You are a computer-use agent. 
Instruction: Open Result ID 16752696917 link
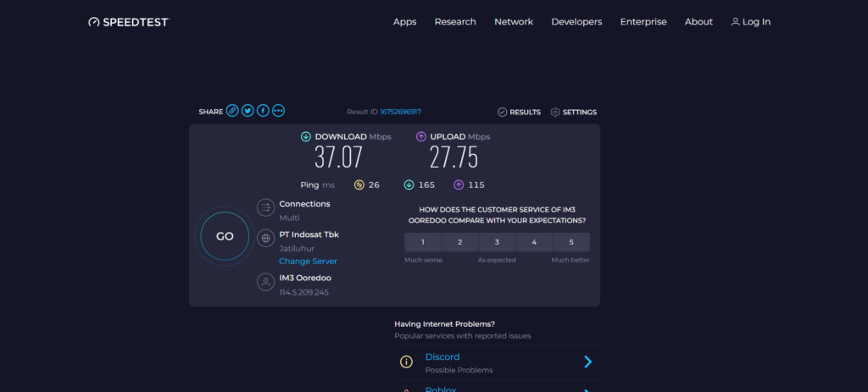coord(400,112)
